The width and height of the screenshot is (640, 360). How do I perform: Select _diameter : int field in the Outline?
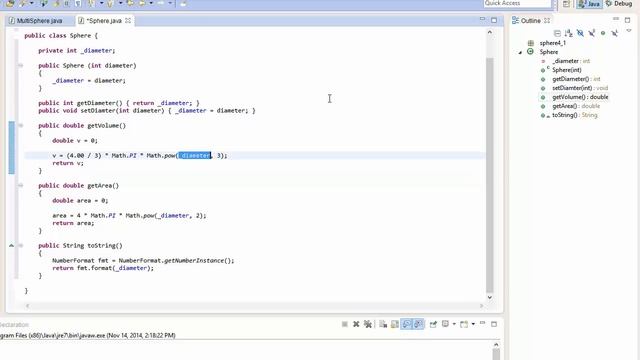pyautogui.click(x=571, y=61)
